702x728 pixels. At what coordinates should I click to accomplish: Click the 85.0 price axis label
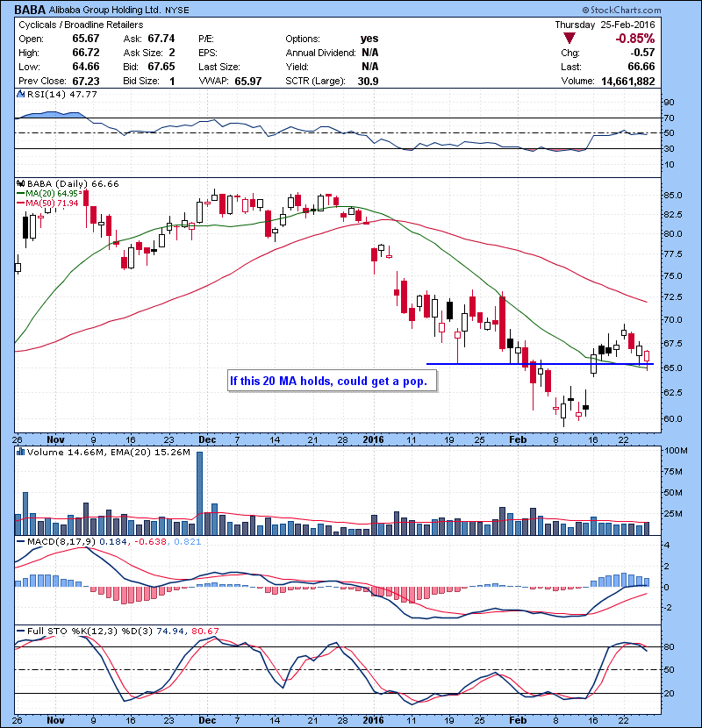point(673,195)
